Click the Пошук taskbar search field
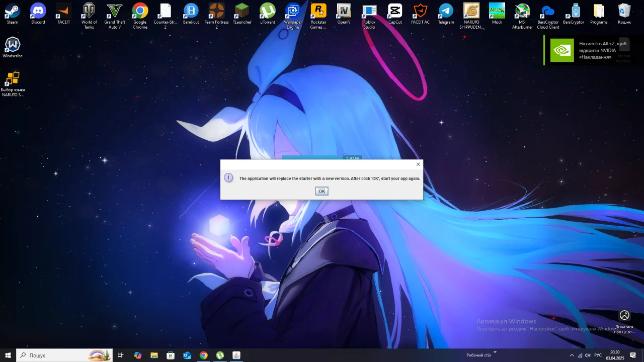 point(64,355)
